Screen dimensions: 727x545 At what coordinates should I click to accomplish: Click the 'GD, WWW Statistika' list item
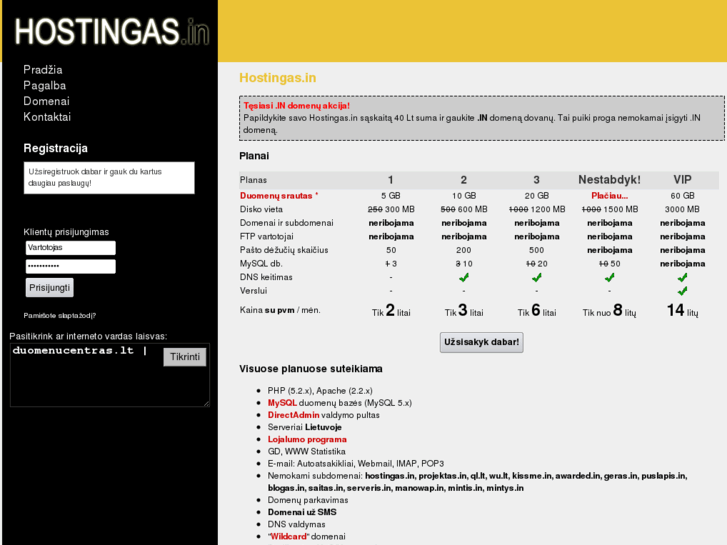306,451
